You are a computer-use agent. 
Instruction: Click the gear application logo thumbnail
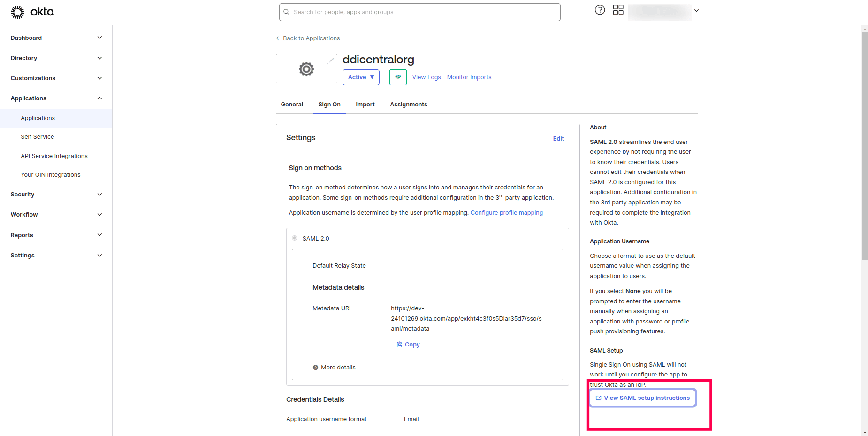[x=306, y=68]
